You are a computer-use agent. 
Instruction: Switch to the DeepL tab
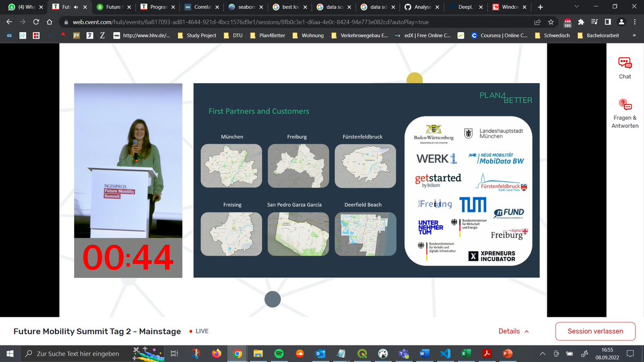tap(465, 7)
